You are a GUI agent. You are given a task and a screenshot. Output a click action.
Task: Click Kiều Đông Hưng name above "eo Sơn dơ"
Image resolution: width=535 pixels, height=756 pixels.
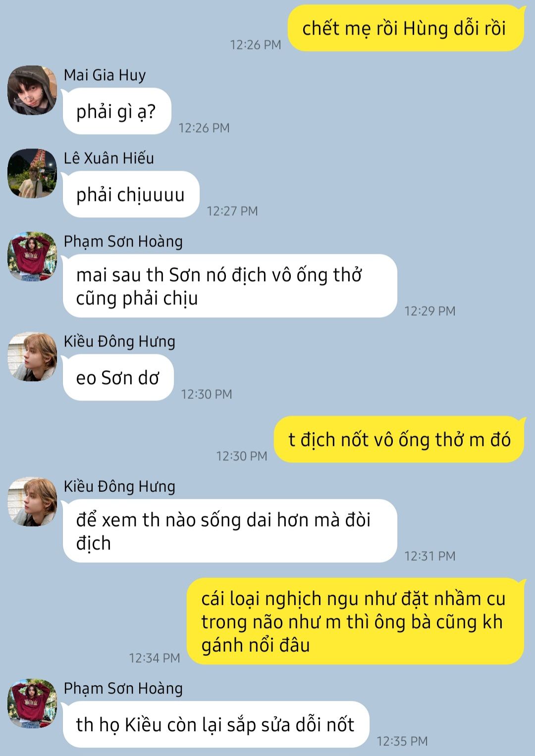pos(119,342)
